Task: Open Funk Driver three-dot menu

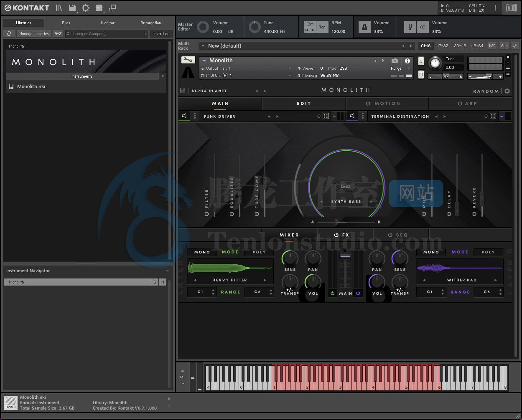Action: point(195,116)
